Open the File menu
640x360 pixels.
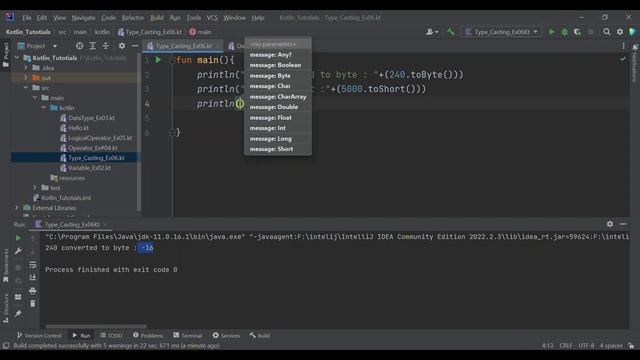(27, 18)
